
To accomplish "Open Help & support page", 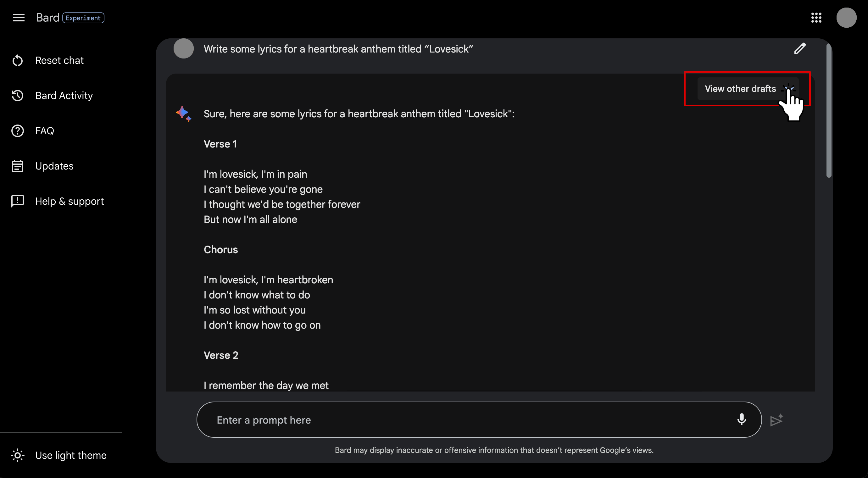I will click(x=70, y=201).
